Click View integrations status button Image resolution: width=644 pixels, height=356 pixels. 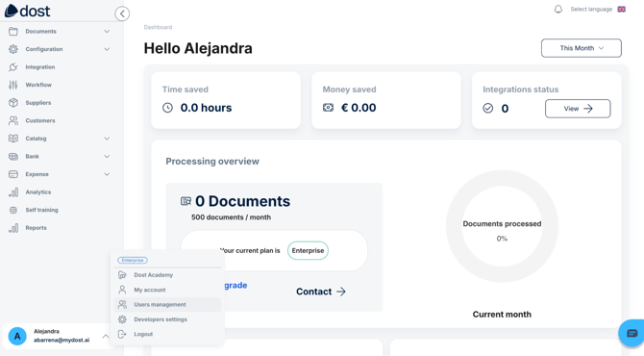578,109
